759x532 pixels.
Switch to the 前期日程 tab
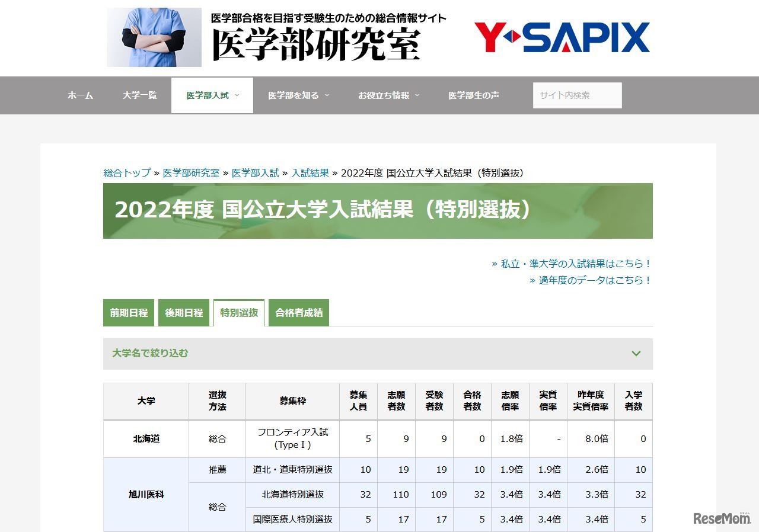(x=128, y=312)
